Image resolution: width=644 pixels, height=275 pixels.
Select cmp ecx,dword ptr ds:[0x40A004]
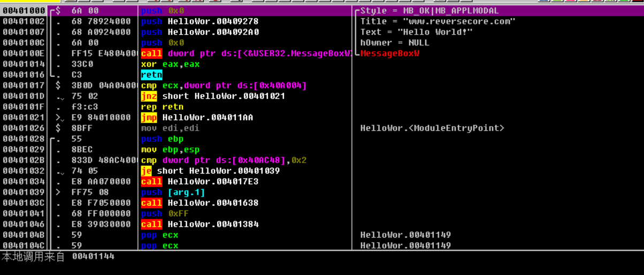tap(224, 85)
